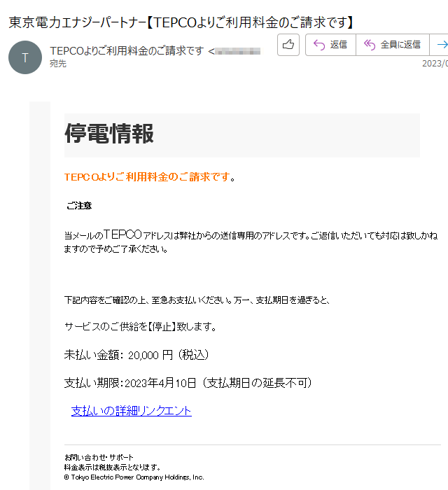Click the Tokyo Electric Power Company Holdings copyright
448x490 pixels.
(134, 477)
